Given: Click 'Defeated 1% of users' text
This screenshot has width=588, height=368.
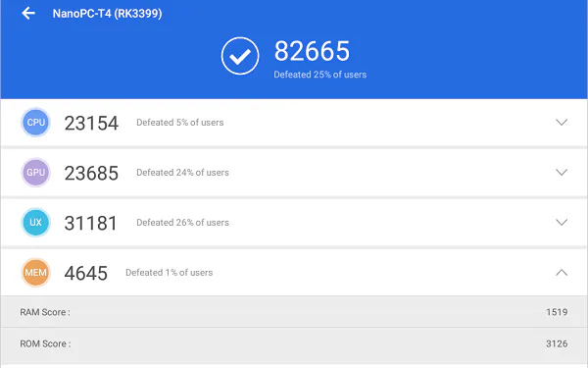Looking at the screenshot, I should [x=170, y=273].
